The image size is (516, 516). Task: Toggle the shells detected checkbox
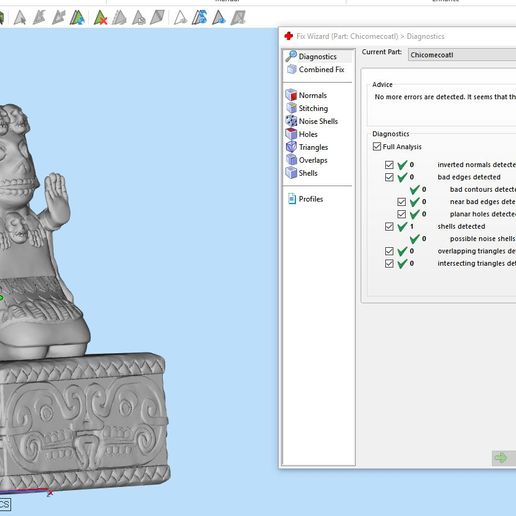click(389, 226)
